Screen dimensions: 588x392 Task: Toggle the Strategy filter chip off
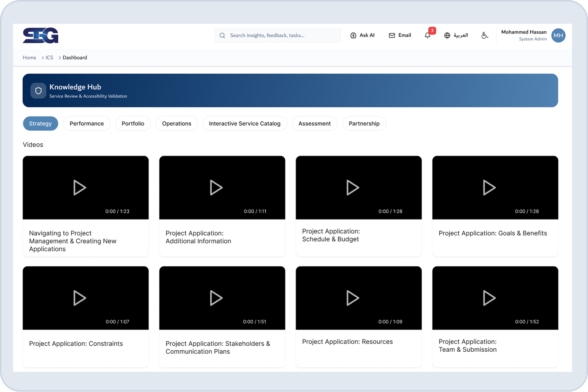(x=40, y=123)
